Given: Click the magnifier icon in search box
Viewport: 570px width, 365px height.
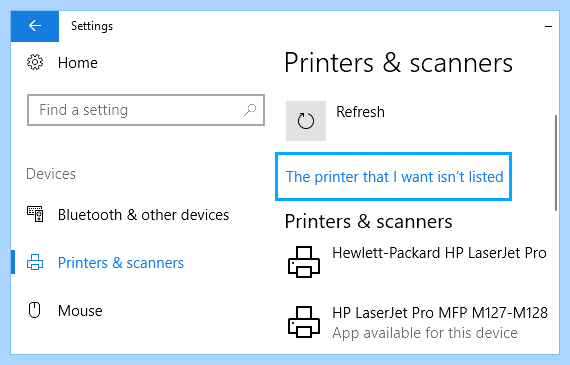Looking at the screenshot, I should click(x=250, y=110).
